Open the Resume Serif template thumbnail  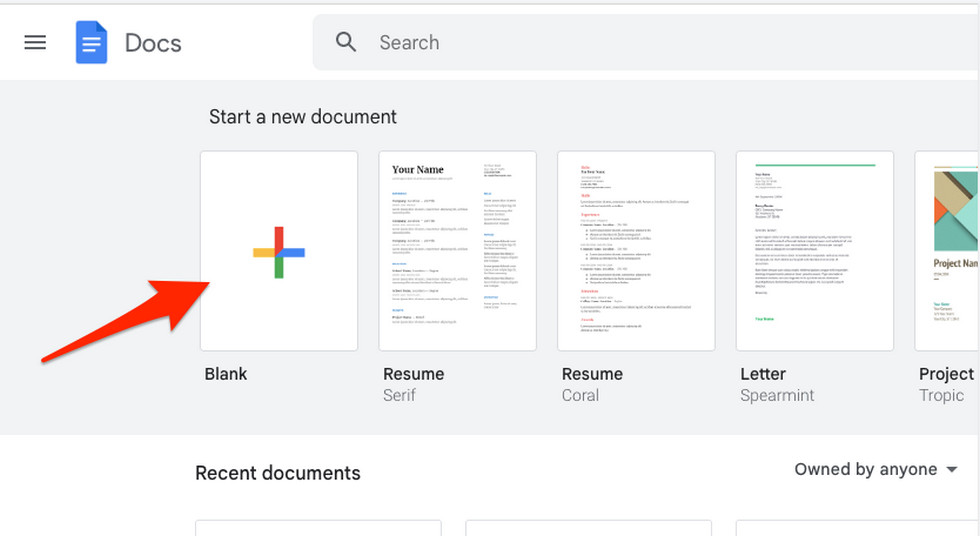(x=458, y=250)
